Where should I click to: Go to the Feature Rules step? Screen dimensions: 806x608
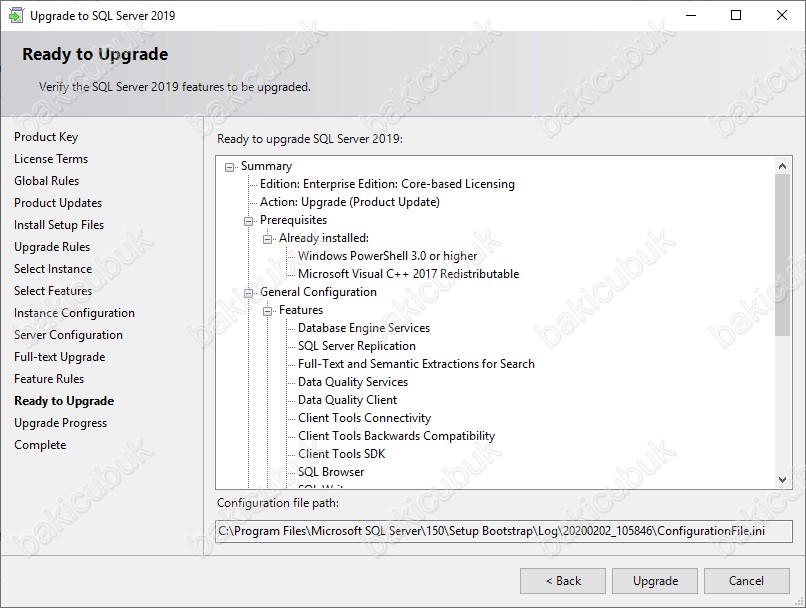click(x=49, y=379)
